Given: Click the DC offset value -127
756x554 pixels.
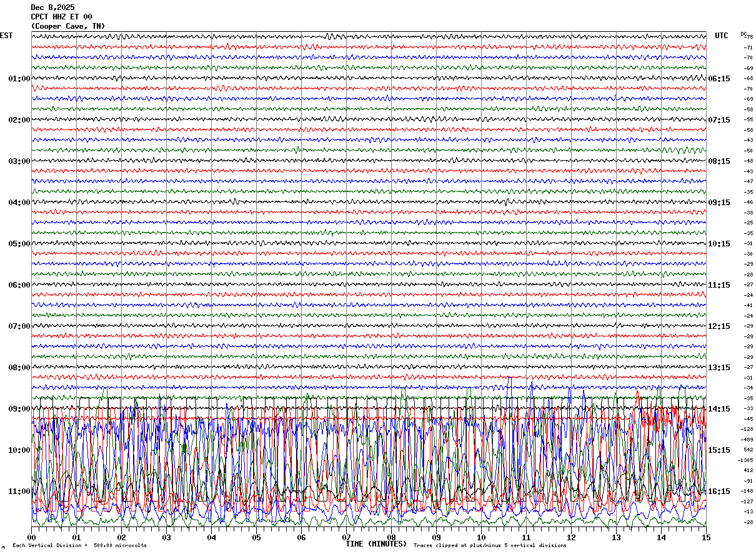Looking at the screenshot, I should point(747,501).
